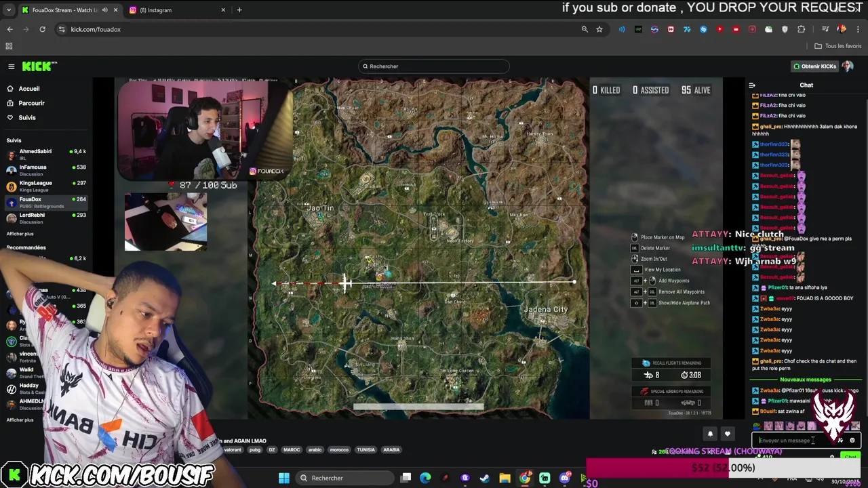Toggle stream notifications bell

[711, 434]
